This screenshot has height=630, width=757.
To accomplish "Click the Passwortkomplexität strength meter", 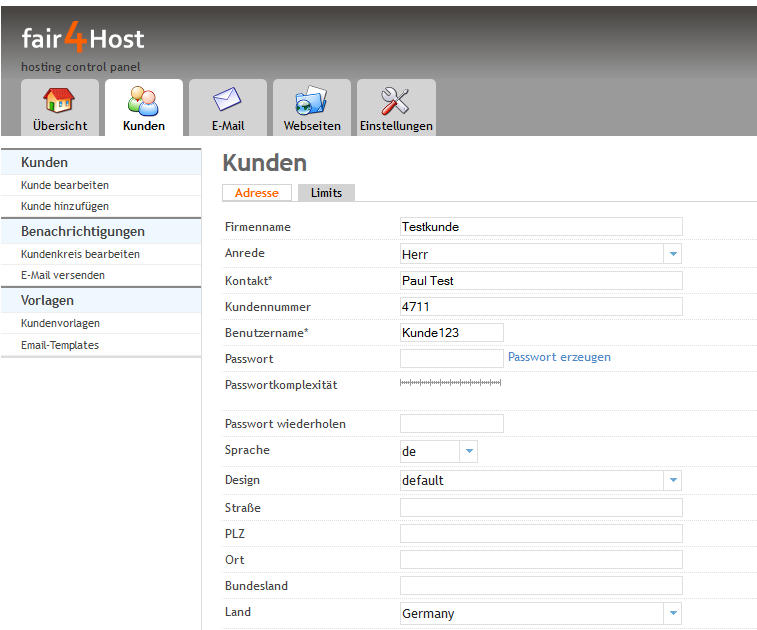I will 450,383.
